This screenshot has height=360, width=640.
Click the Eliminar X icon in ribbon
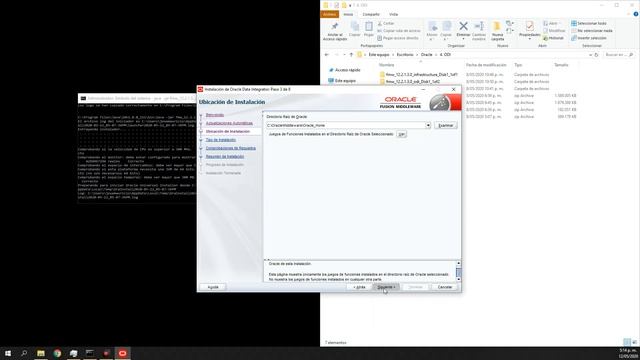(x=463, y=27)
